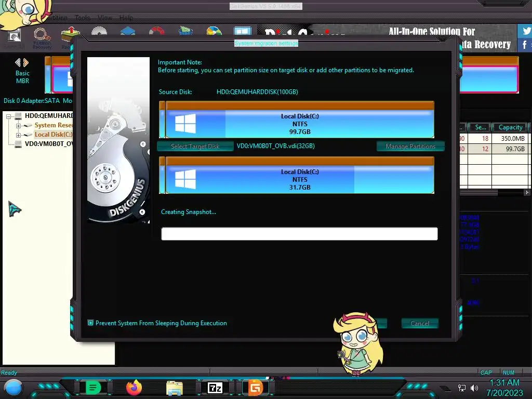This screenshot has height=399, width=532.
Task: Select HD0:QEMUHARD disk in tree
Action: [x=49, y=116]
